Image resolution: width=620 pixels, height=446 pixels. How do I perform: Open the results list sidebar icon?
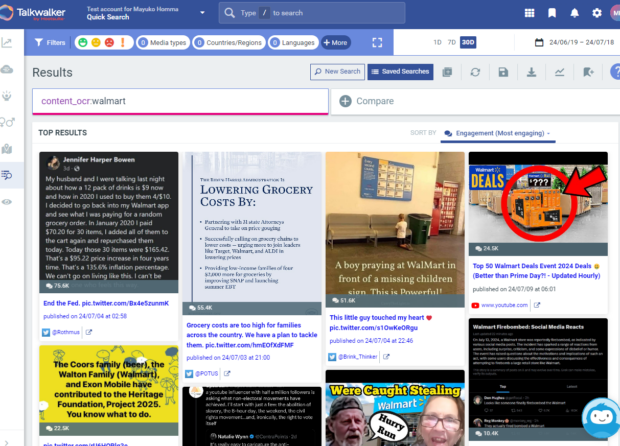pos(7,175)
